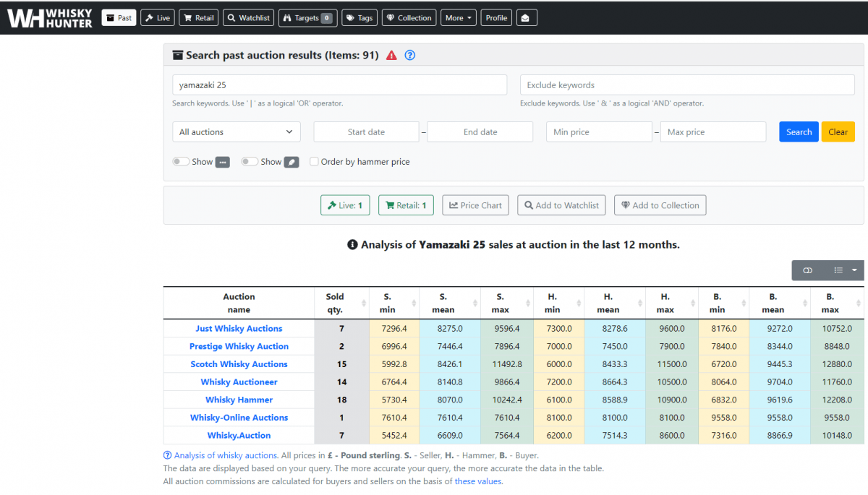The height and width of the screenshot is (495, 868).
Task: Click the blue Search button
Action: 799,132
